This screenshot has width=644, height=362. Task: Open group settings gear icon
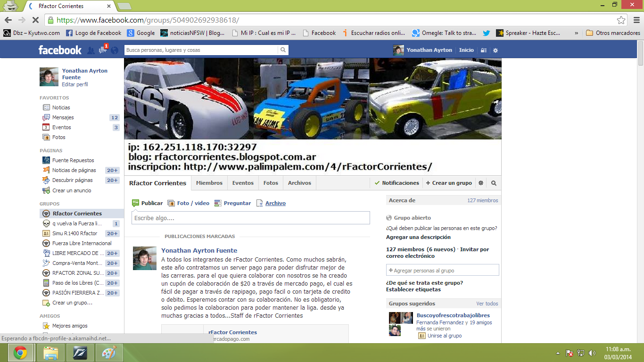coord(481,183)
